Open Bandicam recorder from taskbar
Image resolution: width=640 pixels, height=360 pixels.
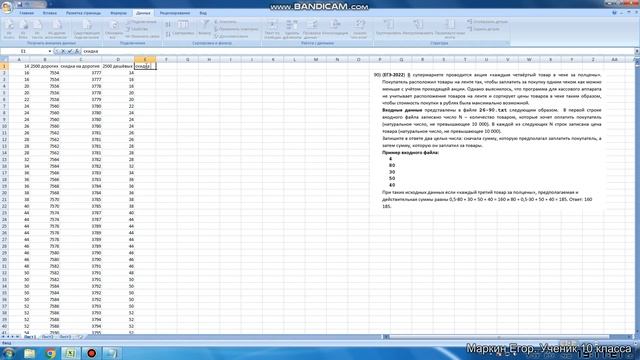pos(91,353)
